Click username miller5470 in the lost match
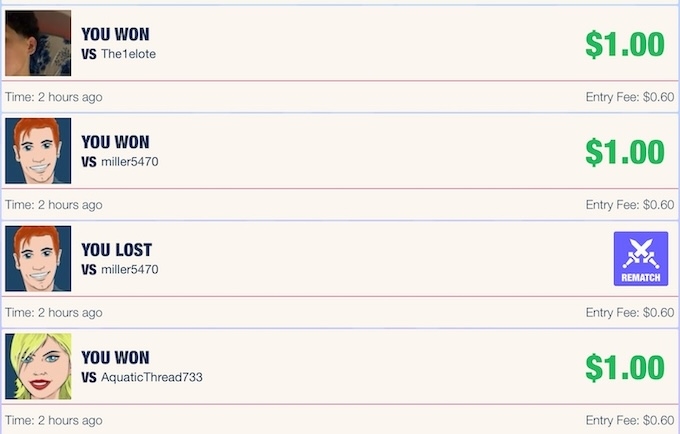The height and width of the screenshot is (434, 680). 130,269
